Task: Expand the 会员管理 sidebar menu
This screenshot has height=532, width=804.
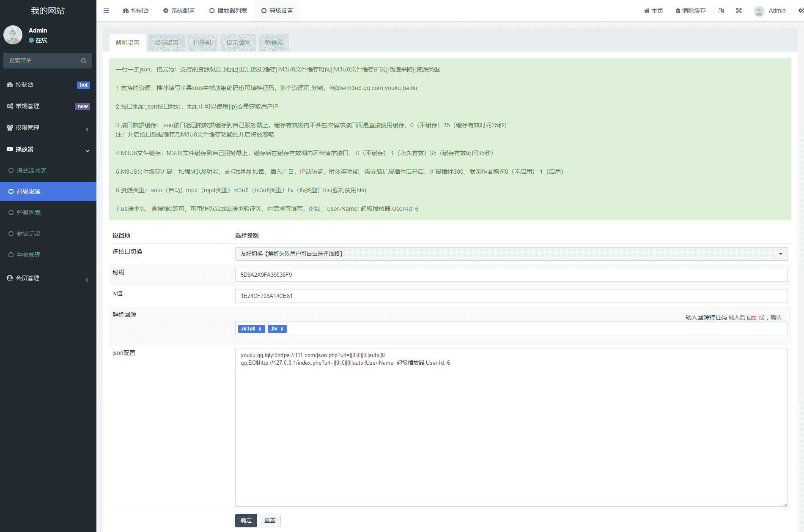Action: (48, 278)
